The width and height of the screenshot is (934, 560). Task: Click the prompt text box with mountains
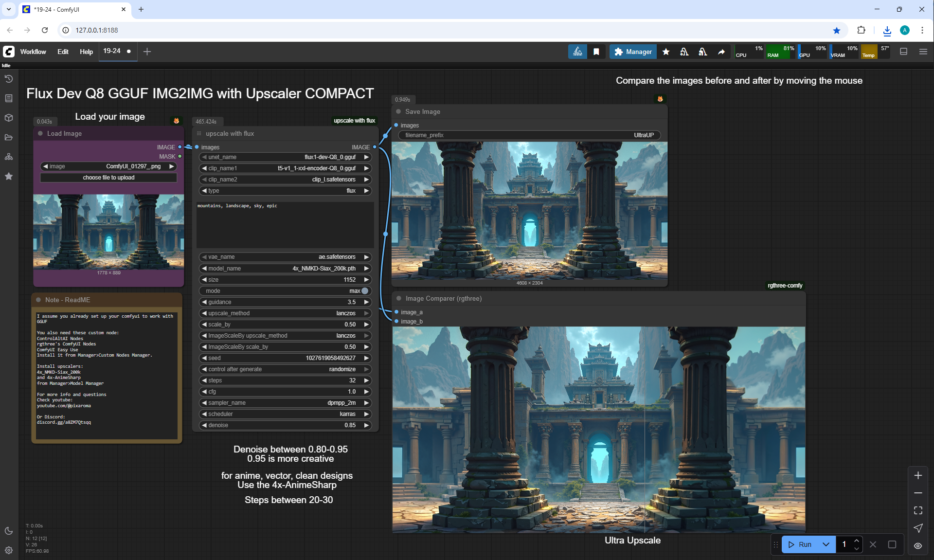(286, 225)
